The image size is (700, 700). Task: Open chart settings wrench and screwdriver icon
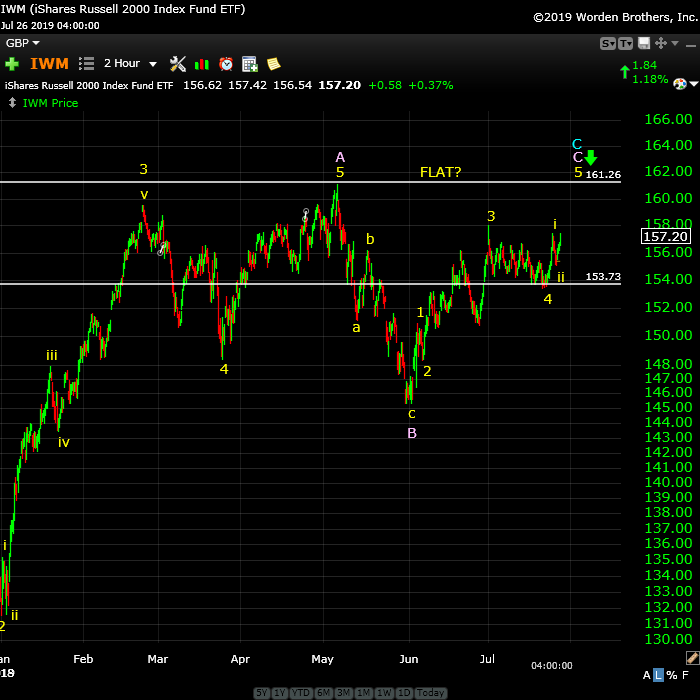[x=178, y=64]
